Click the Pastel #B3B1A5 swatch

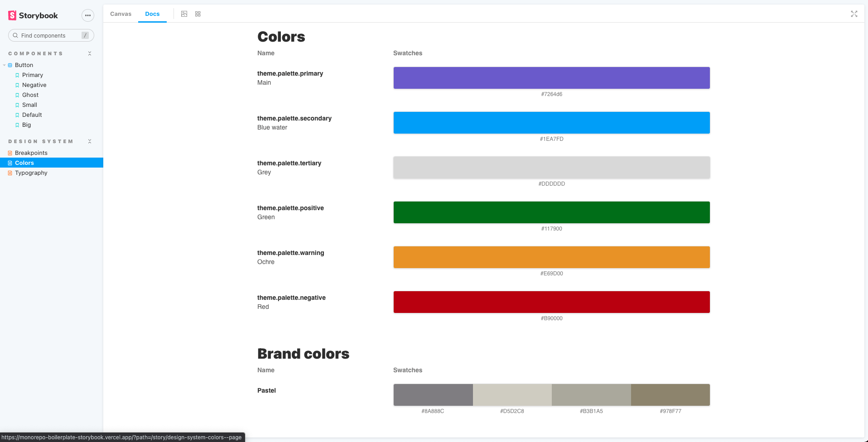pyautogui.click(x=591, y=395)
